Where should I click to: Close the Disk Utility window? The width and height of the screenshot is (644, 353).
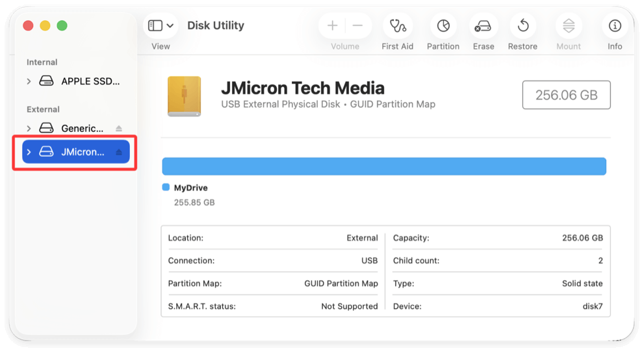(x=28, y=26)
